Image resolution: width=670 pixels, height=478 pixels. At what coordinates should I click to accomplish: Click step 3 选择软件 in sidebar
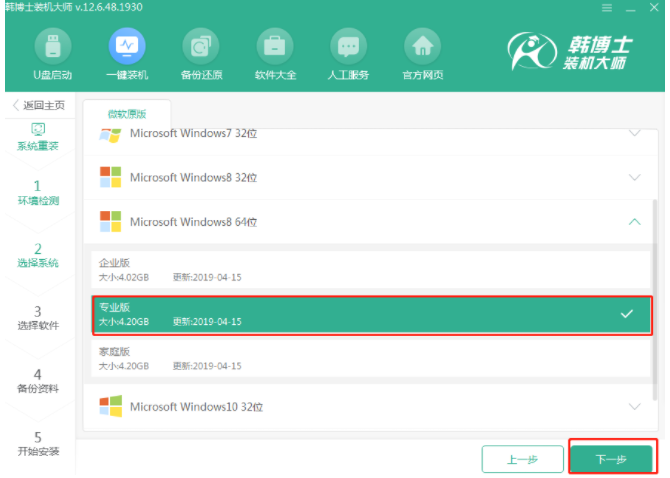38,318
